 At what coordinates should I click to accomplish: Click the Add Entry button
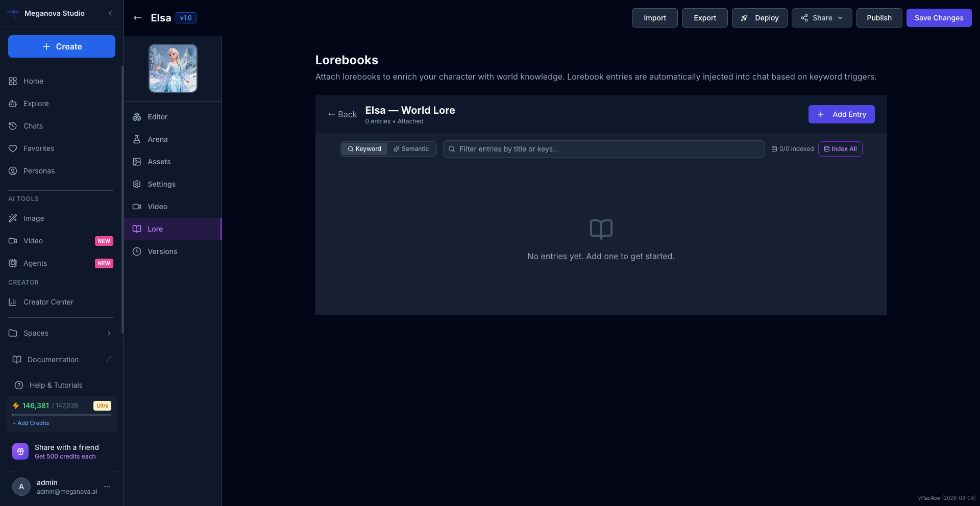(x=841, y=114)
